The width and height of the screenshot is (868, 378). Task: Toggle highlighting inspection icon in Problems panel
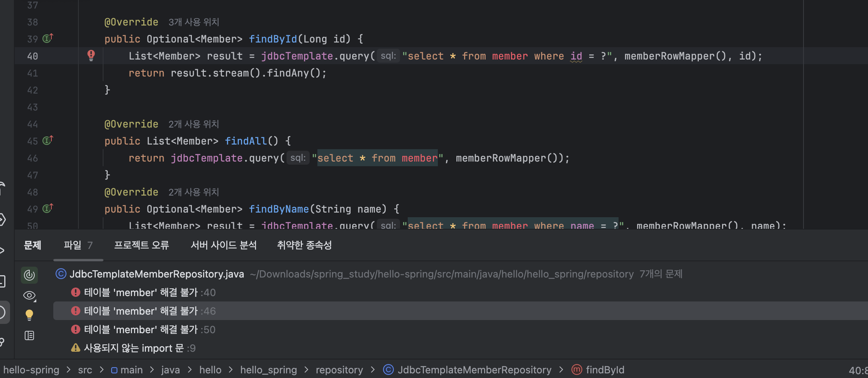tap(29, 275)
